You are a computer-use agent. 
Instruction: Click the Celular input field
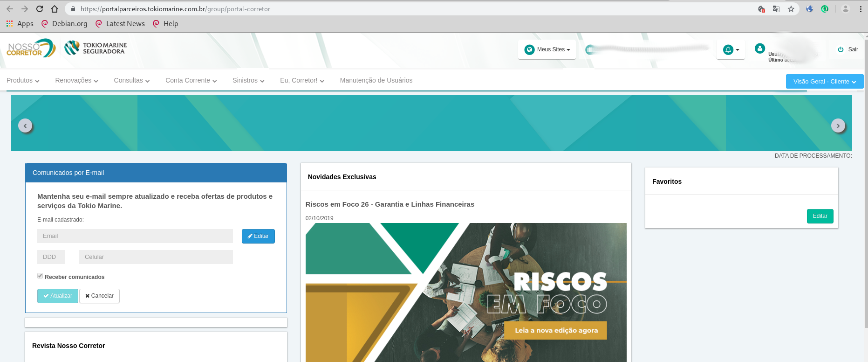click(x=156, y=257)
